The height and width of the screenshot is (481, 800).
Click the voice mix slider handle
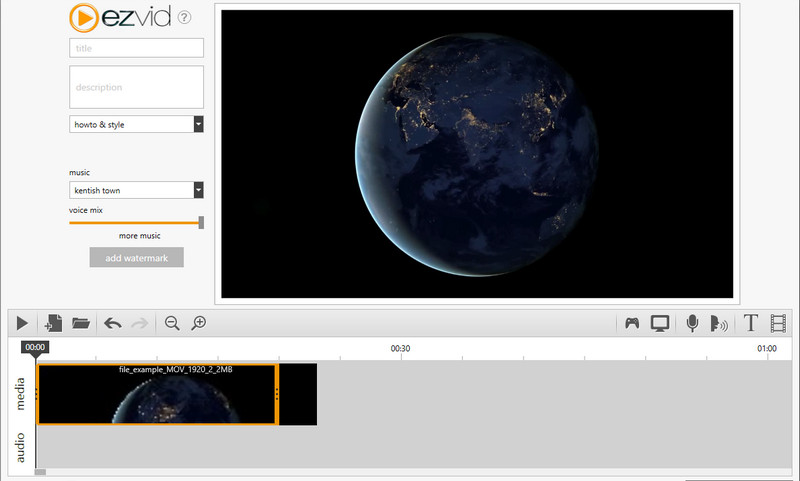pyautogui.click(x=201, y=223)
